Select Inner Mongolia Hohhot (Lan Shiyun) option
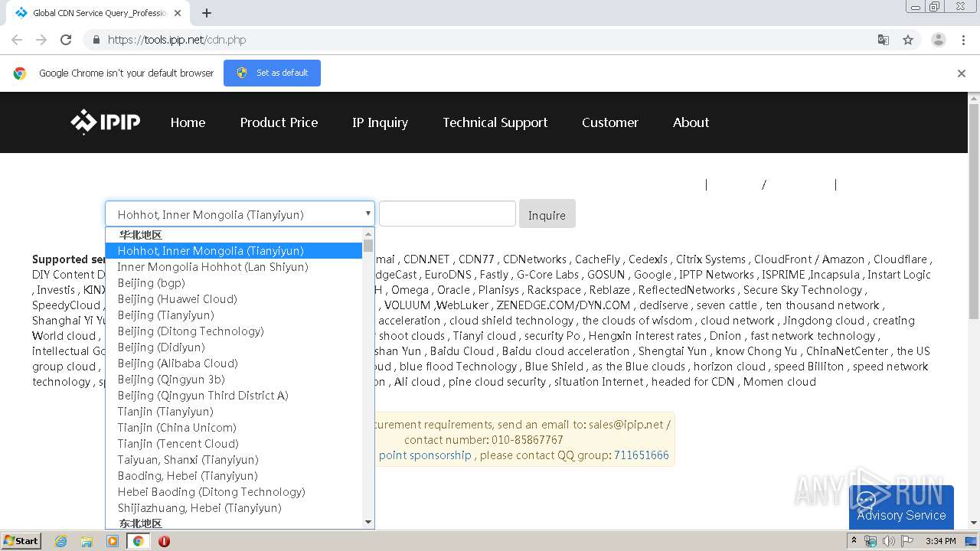Image resolution: width=980 pixels, height=551 pixels. 234,266
